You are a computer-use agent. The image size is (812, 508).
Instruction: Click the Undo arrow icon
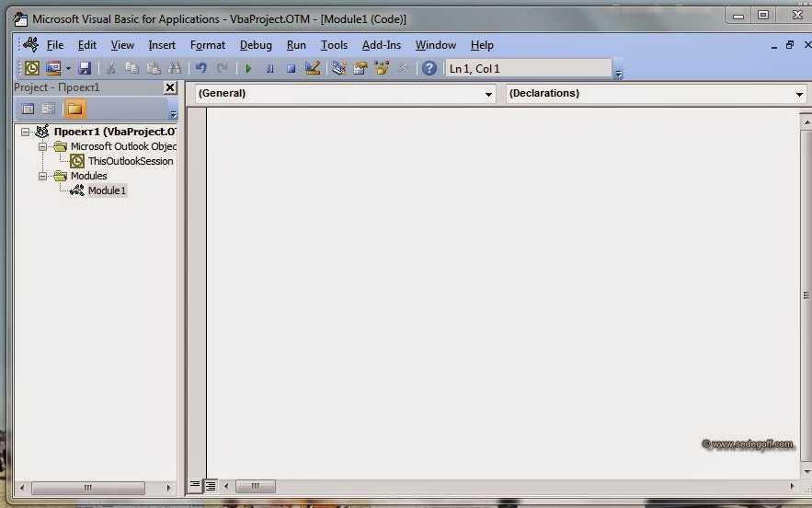click(x=200, y=68)
